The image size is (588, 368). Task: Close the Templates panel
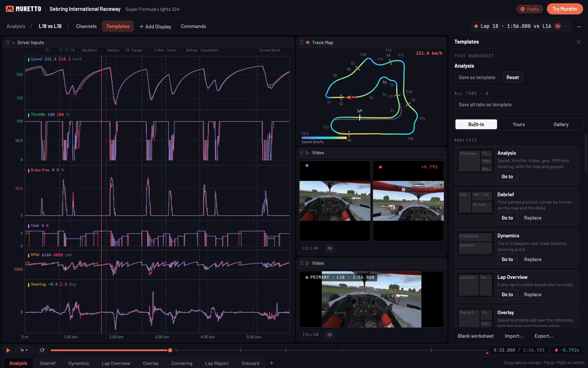[x=579, y=42]
